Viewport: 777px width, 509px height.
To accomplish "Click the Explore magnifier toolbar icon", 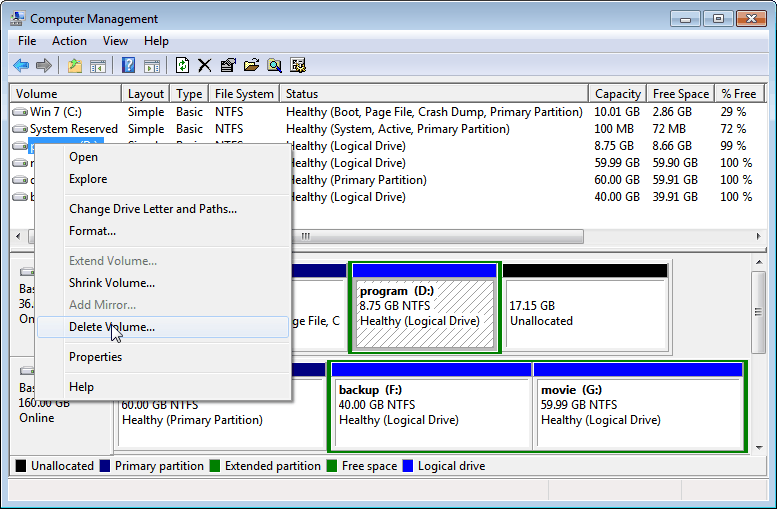I will (x=275, y=65).
